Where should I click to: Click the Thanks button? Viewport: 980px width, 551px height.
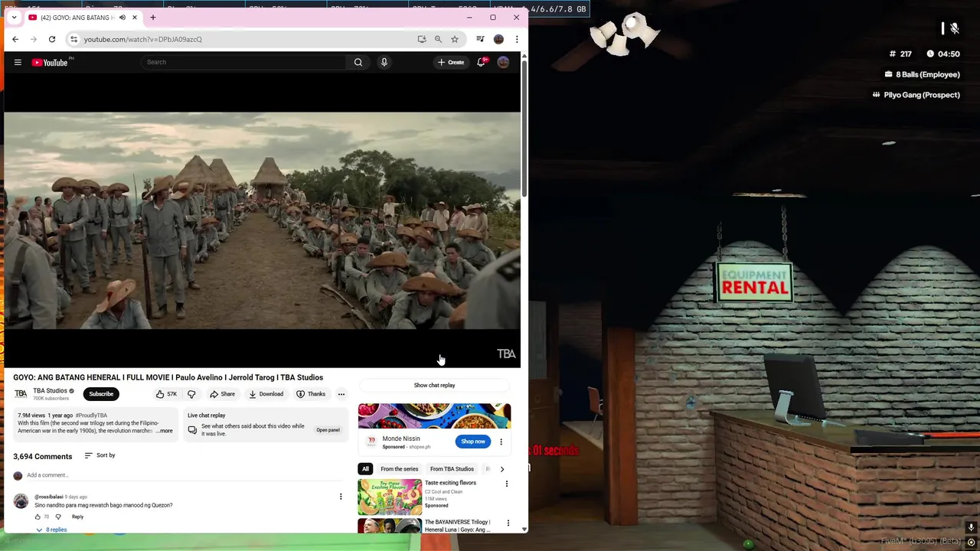(x=311, y=394)
